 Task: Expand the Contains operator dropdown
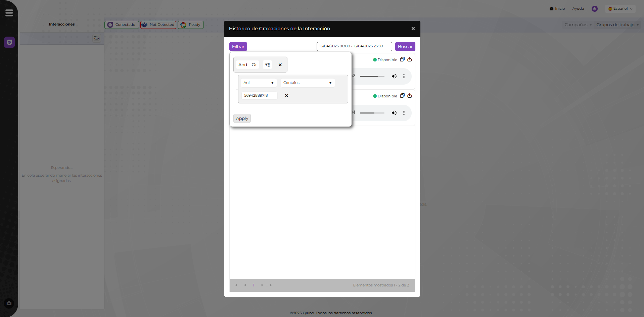pos(308,83)
